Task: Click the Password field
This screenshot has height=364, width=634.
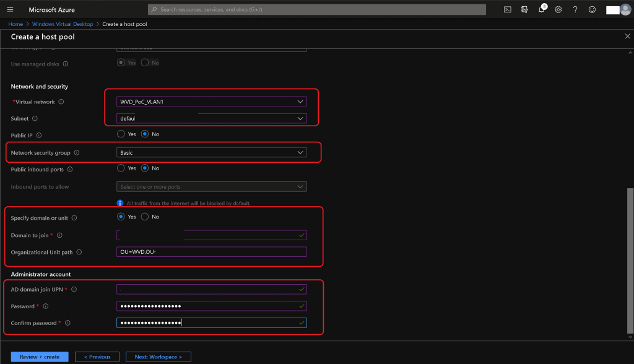Action: click(x=212, y=306)
